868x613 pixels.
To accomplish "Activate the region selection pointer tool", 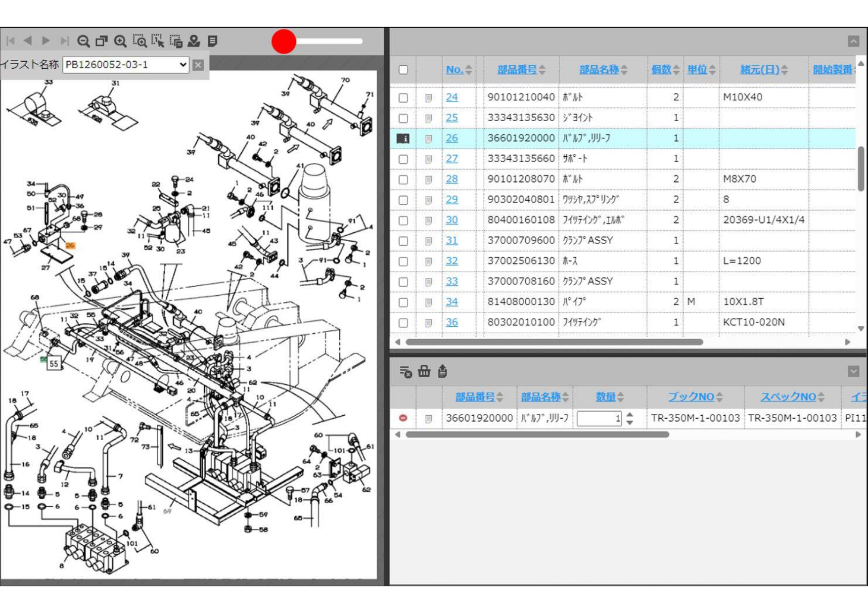I will click(x=158, y=41).
